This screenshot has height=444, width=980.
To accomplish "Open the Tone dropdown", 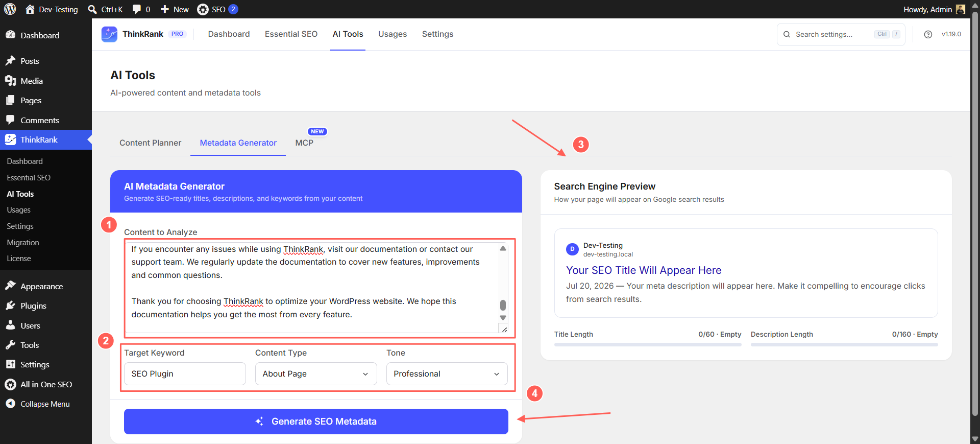I will click(x=447, y=373).
